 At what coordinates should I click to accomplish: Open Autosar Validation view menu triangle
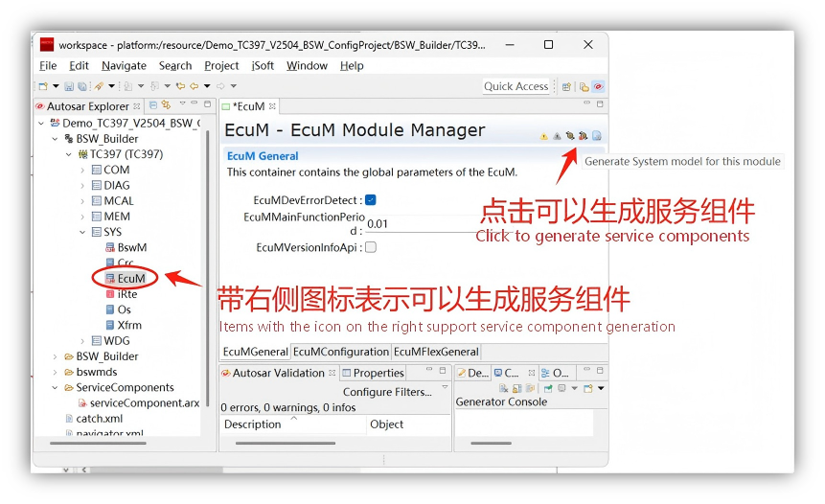point(446,387)
